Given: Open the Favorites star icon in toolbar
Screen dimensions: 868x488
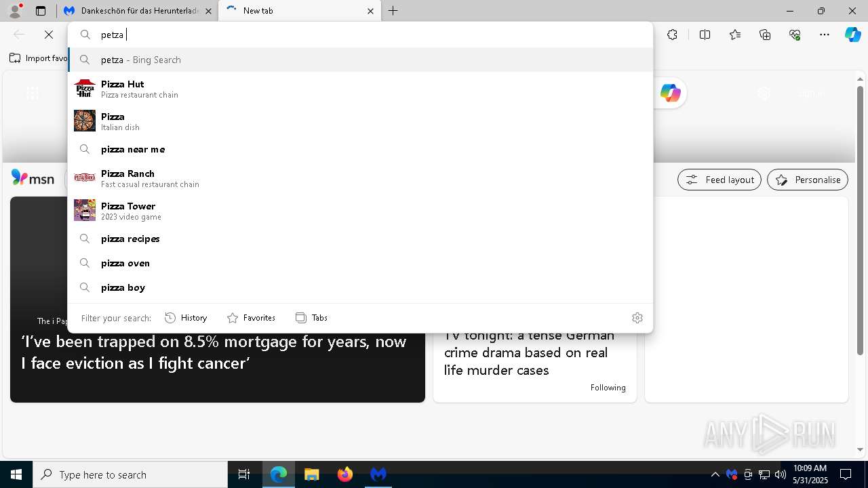Looking at the screenshot, I should tap(735, 35).
